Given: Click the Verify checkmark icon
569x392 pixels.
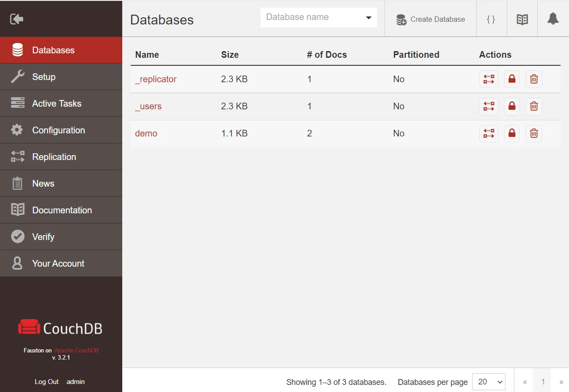Looking at the screenshot, I should 17,237.
